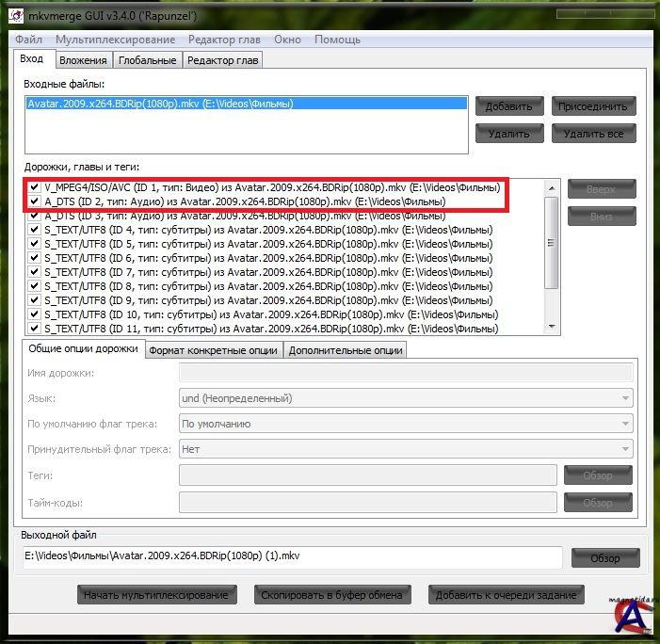
Task: Click the track list scroll-down arrow
Action: (553, 327)
